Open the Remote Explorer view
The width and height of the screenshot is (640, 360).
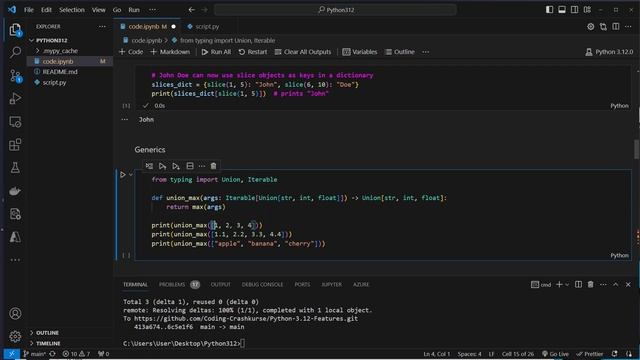[x=15, y=122]
